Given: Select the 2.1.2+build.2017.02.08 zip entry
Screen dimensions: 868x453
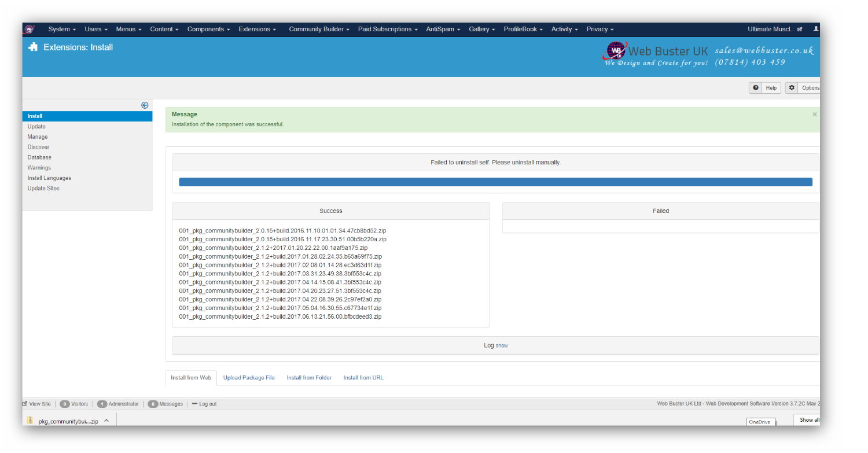Looking at the screenshot, I should [280, 265].
